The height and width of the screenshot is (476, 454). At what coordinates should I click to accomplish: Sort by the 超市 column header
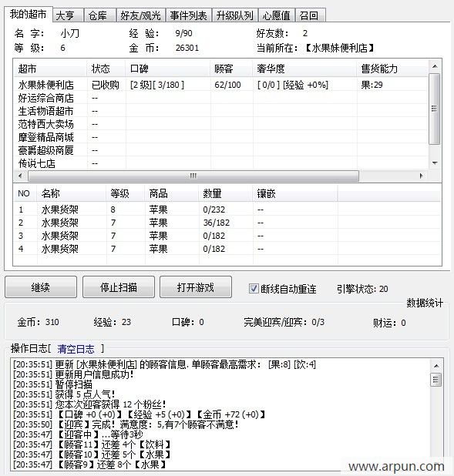[x=50, y=69]
